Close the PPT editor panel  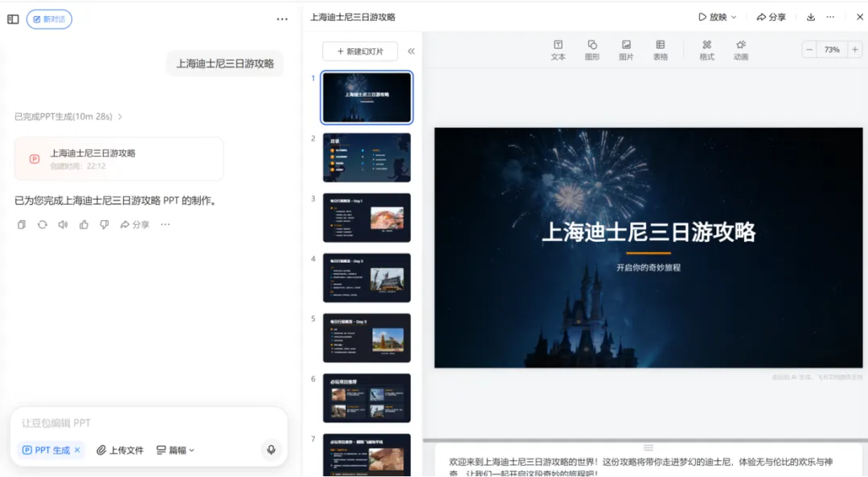(860, 17)
